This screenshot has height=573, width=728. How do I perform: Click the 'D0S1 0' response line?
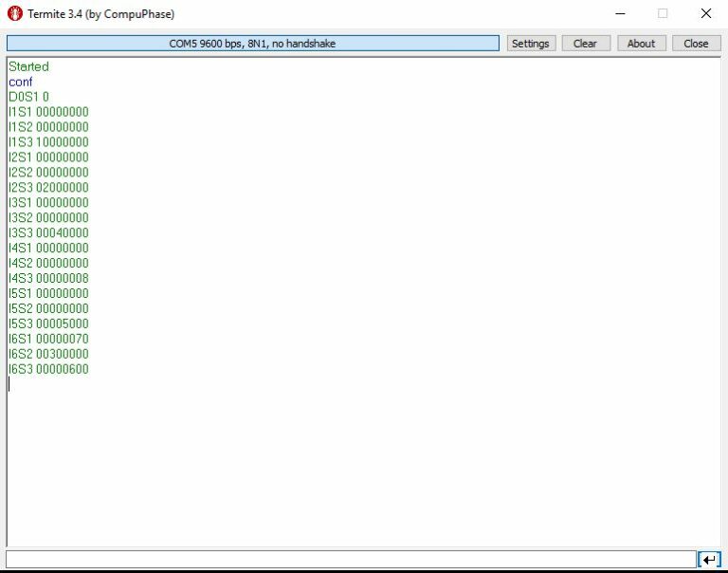click(28, 97)
